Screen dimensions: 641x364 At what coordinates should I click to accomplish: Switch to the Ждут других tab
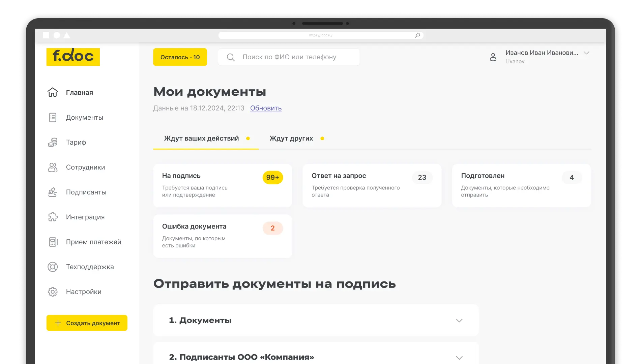[x=291, y=138]
